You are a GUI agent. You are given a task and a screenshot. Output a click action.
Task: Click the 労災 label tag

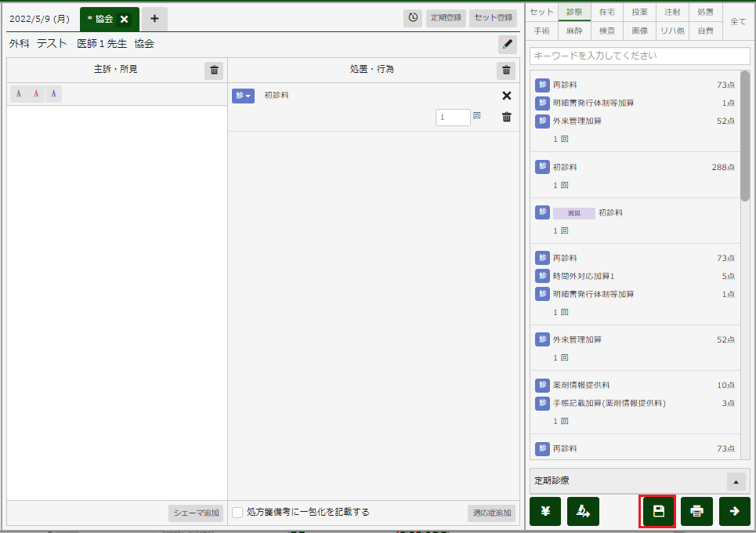(573, 212)
